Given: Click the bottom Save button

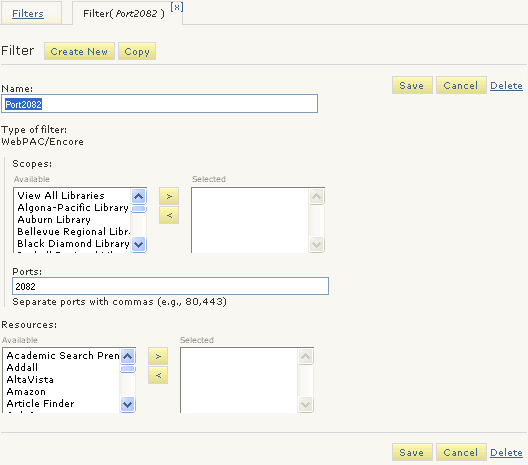Looking at the screenshot, I should (412, 452).
